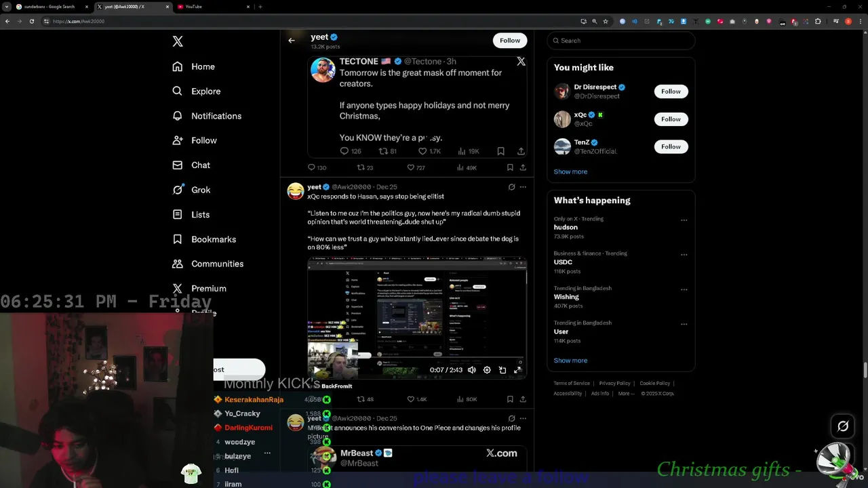Screen dimensions: 868x488
Task: Click Show more under What's happening
Action: [570, 361]
